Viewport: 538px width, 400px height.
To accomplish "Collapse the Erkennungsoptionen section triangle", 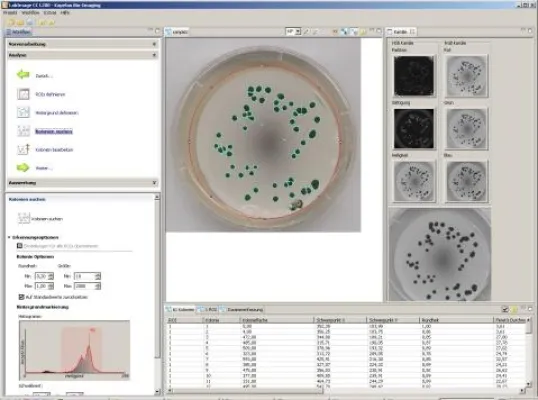I will pos(9,237).
